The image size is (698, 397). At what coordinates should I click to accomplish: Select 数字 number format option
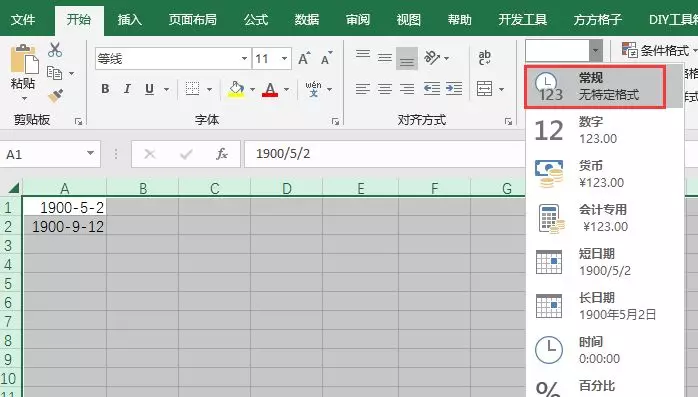coord(605,130)
